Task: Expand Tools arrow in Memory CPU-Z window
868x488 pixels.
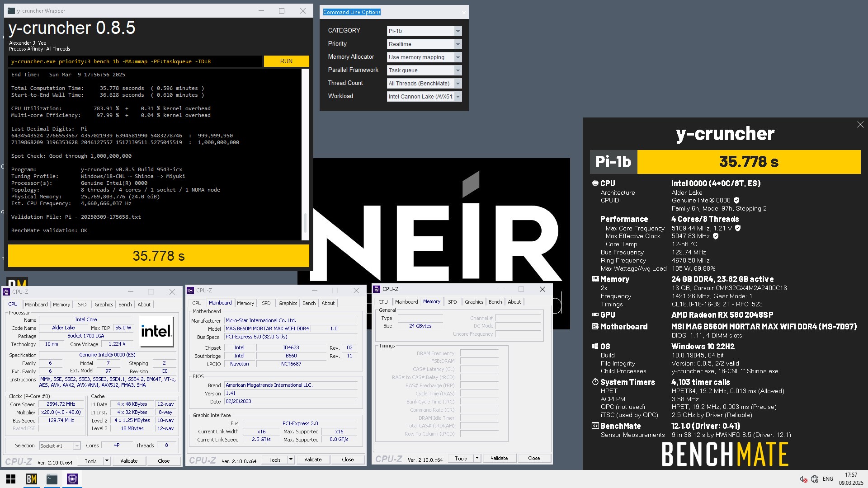Action: (x=477, y=458)
